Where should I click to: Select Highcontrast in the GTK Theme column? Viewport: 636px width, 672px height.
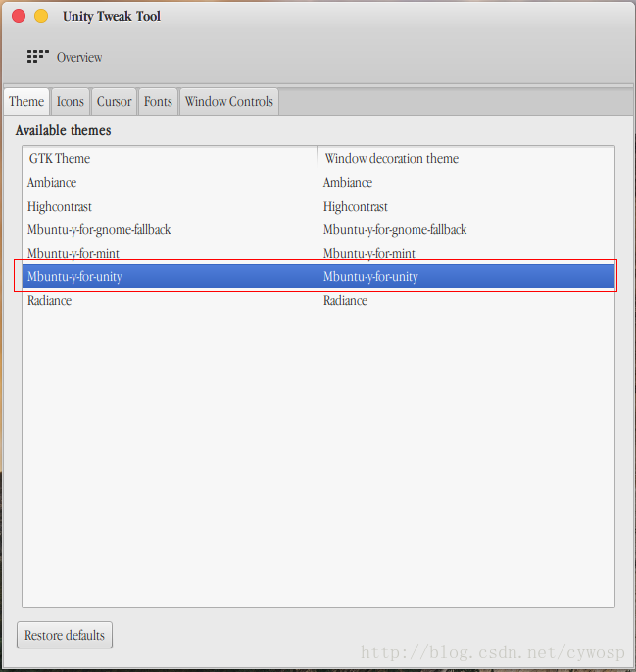[60, 207]
